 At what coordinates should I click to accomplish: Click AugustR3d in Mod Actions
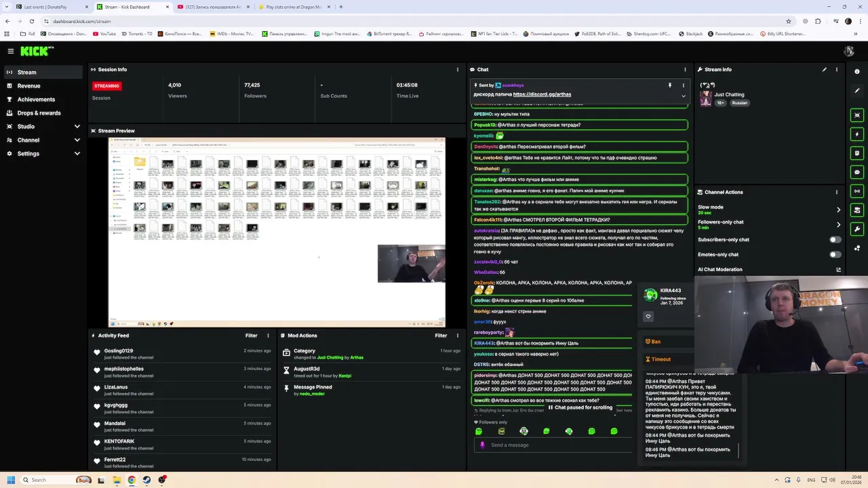307,369
